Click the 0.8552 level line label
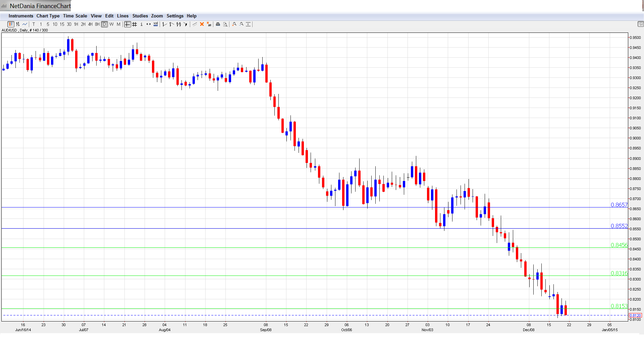The image size is (644, 362). pyautogui.click(x=619, y=226)
